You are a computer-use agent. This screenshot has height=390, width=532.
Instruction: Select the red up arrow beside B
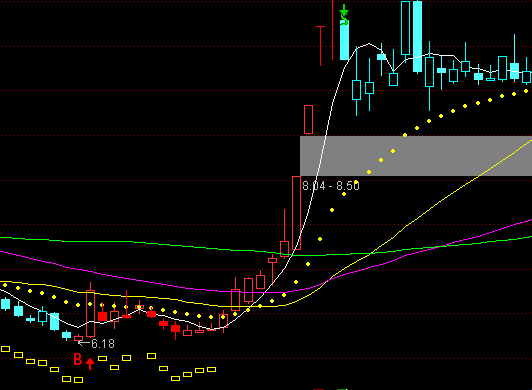90,364
